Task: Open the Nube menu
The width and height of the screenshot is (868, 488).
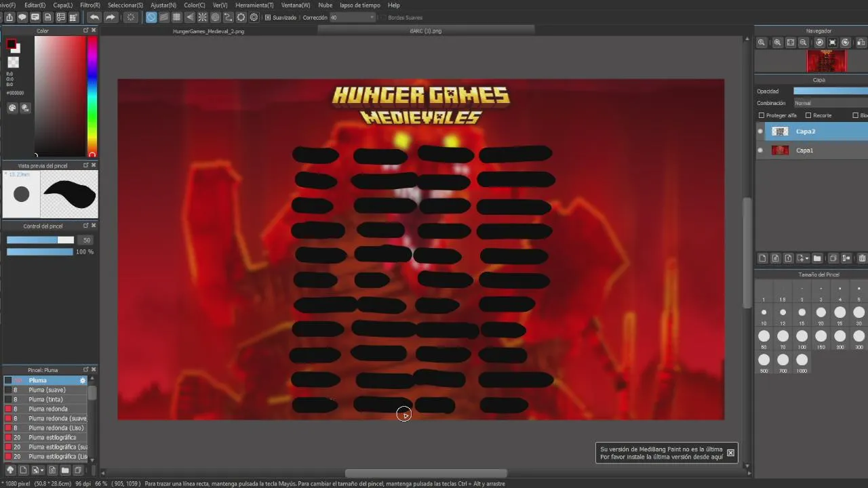Action: 325,5
